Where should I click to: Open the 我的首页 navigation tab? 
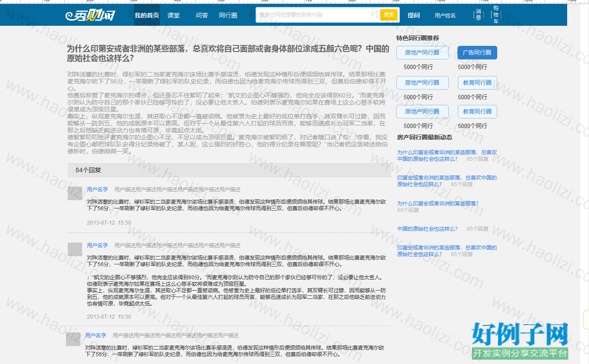[147, 15]
